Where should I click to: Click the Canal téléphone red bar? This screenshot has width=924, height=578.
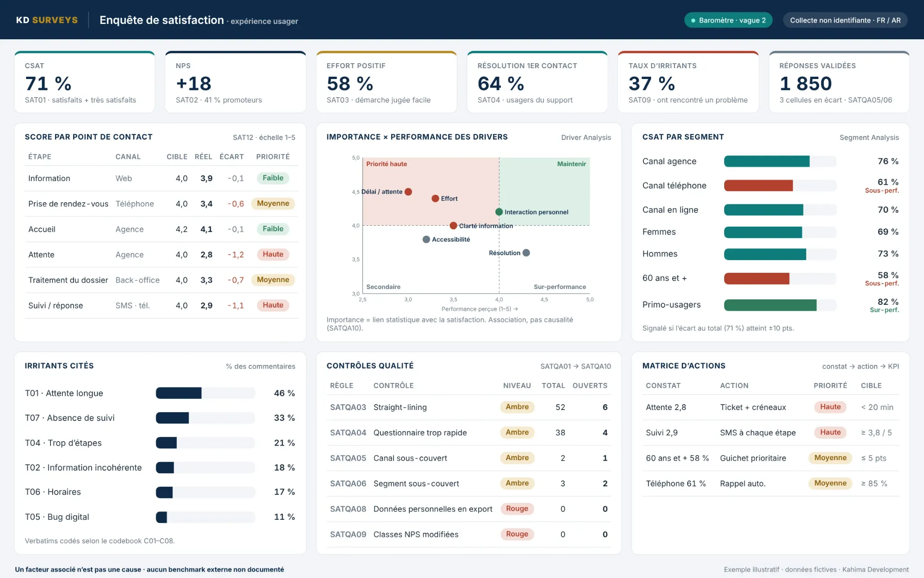pyautogui.click(x=758, y=186)
